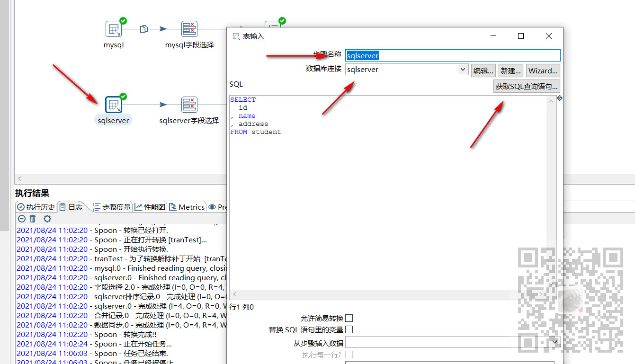This screenshot has width=635, height=364.
Task: Click inside the SQL query editor
Action: [388, 193]
